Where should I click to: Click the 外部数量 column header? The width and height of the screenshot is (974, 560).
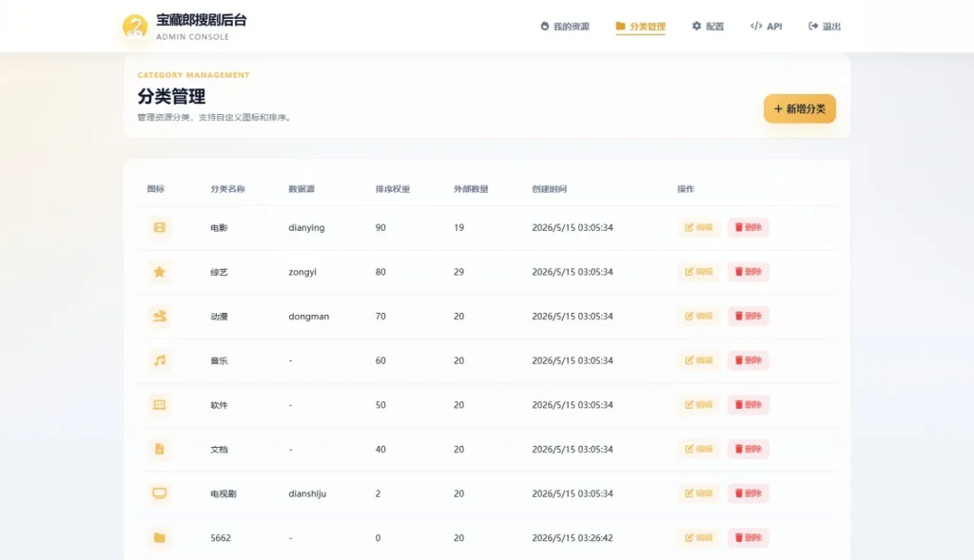point(471,189)
